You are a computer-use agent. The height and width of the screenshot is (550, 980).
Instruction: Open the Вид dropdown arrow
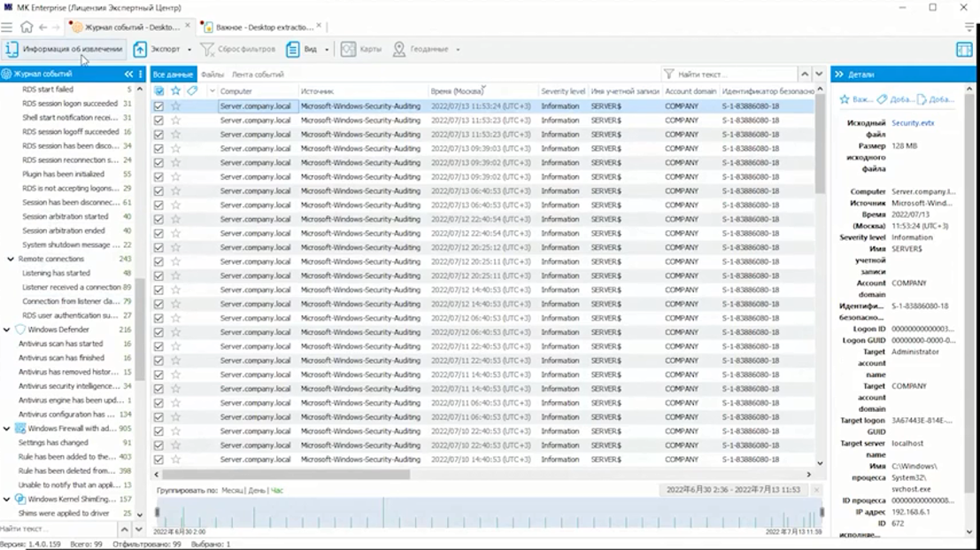pos(327,50)
